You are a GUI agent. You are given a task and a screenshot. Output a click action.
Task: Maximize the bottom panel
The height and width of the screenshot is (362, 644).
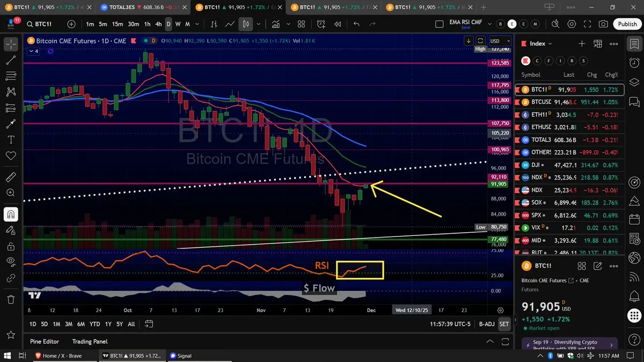click(504, 342)
